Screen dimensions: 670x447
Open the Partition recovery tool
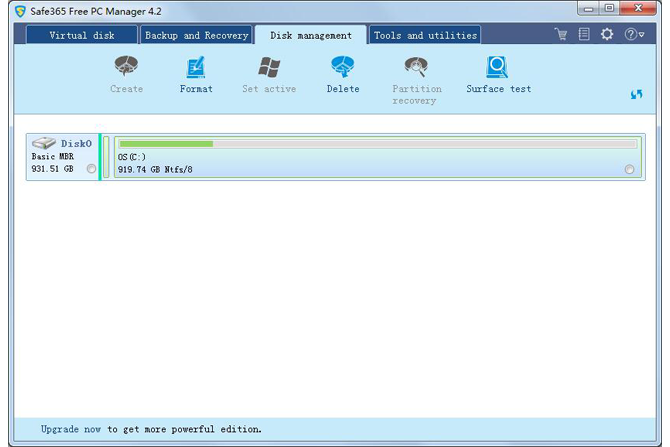[x=417, y=68]
